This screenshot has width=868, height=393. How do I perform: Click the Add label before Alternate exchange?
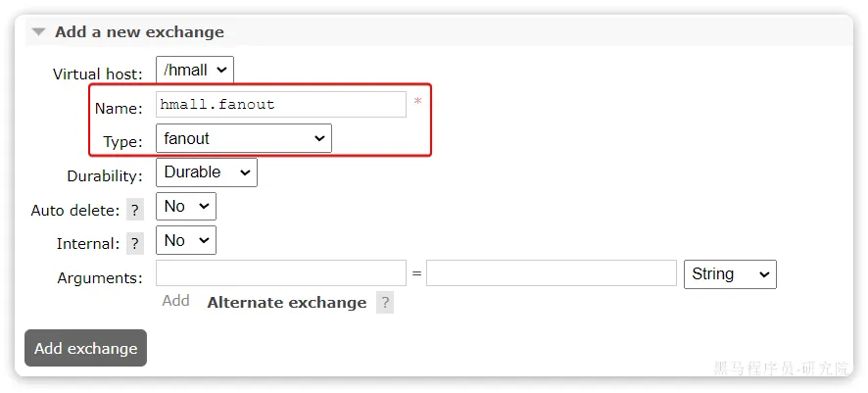tap(175, 301)
